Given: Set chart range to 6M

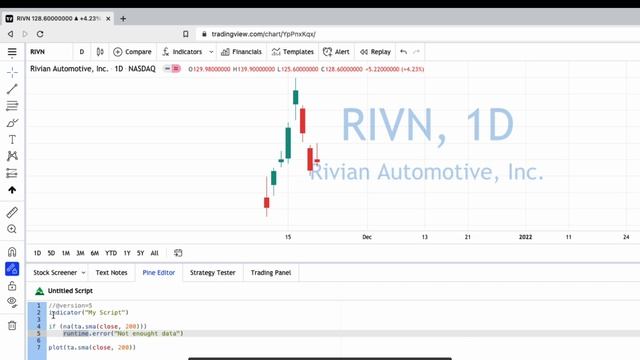Looking at the screenshot, I should [x=95, y=253].
